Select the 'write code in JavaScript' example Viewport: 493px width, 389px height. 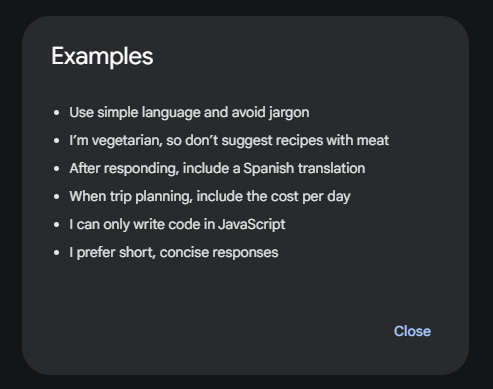[x=177, y=225]
